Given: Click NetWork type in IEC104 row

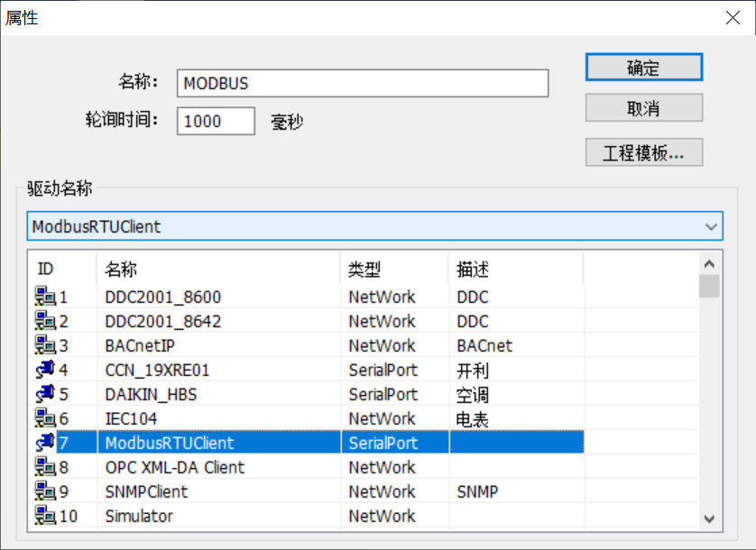Looking at the screenshot, I should pyautogui.click(x=382, y=419).
